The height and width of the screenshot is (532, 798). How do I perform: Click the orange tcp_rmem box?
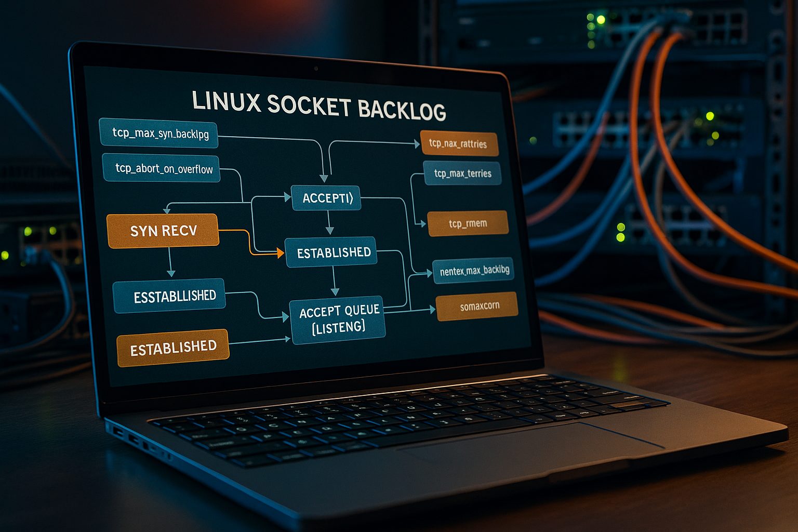pyautogui.click(x=468, y=223)
